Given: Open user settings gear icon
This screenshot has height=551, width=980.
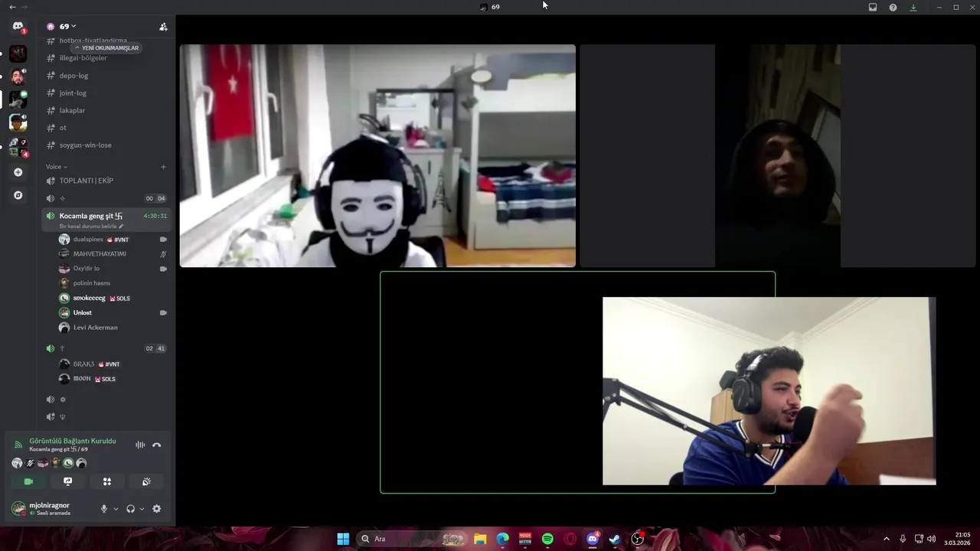Looking at the screenshot, I should 157,509.
